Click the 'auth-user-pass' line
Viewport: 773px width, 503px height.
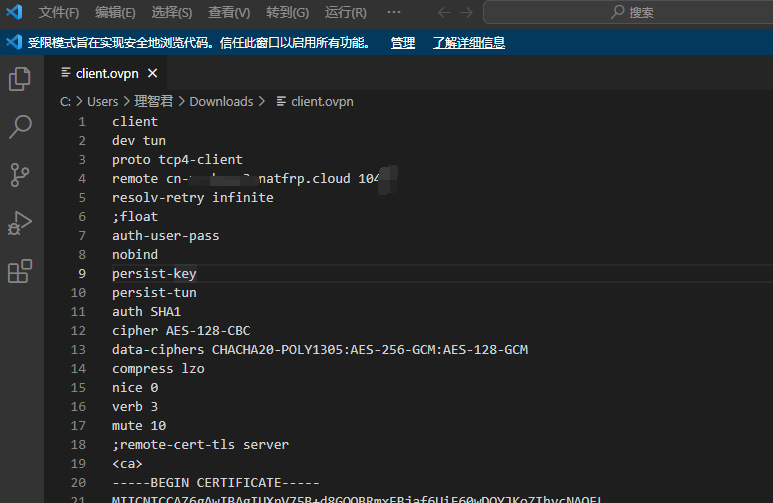pos(166,236)
